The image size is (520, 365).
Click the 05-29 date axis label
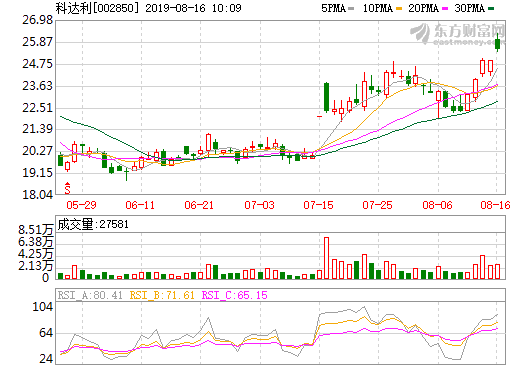tap(81, 205)
